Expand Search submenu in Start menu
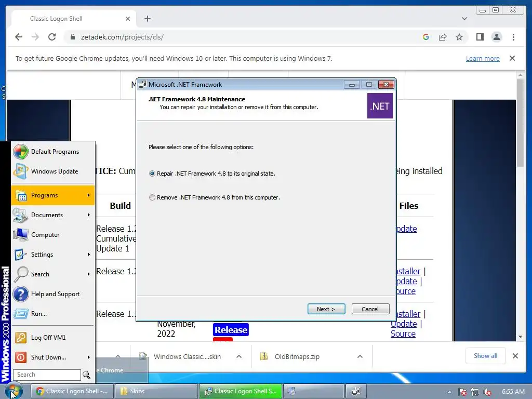 (x=53, y=274)
